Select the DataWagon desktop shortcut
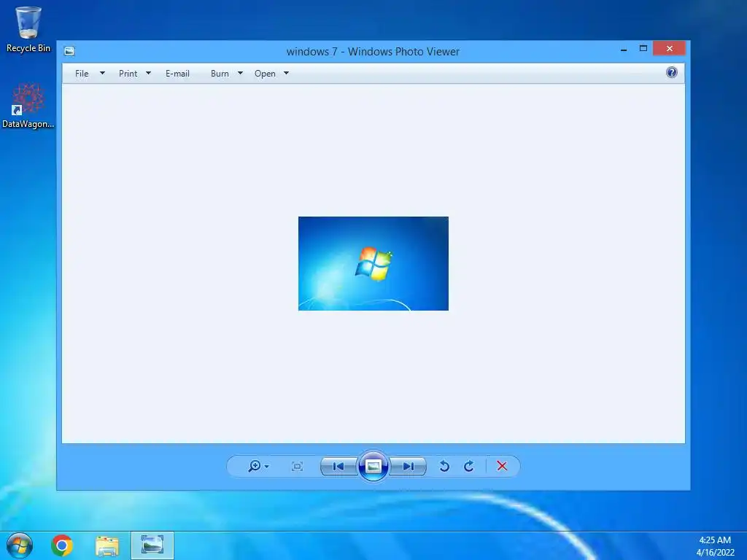Image resolution: width=747 pixels, height=560 pixels. [x=28, y=106]
